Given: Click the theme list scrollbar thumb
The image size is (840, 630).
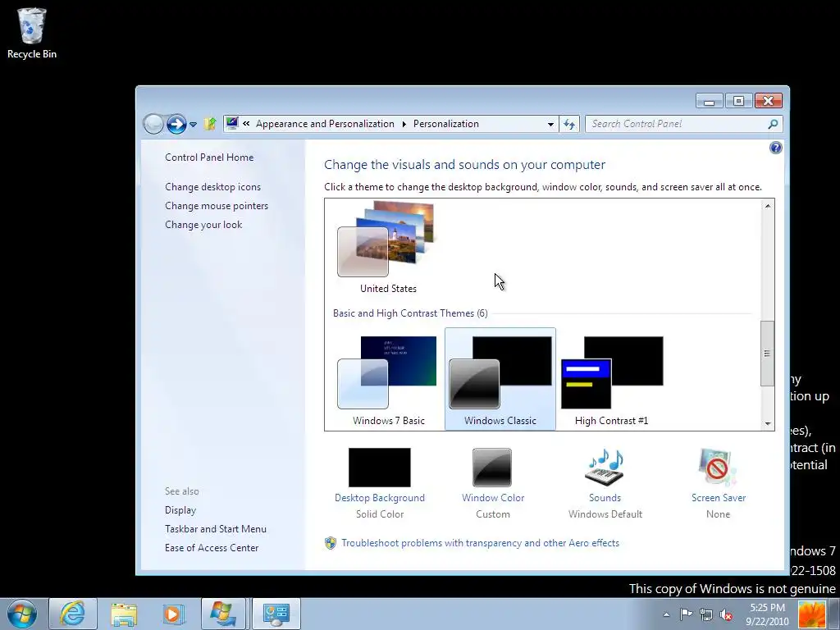Looking at the screenshot, I should (767, 353).
